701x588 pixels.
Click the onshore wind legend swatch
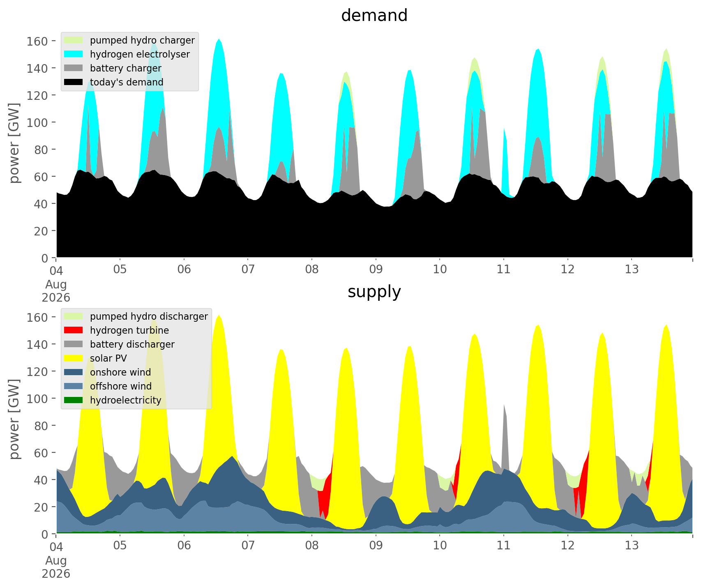[x=74, y=372]
